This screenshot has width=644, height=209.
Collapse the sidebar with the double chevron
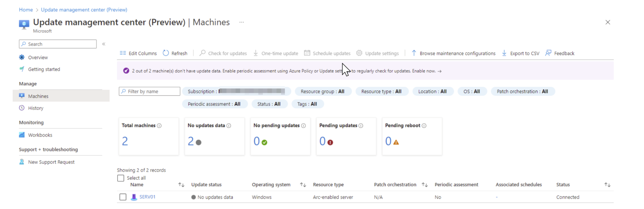tap(104, 44)
